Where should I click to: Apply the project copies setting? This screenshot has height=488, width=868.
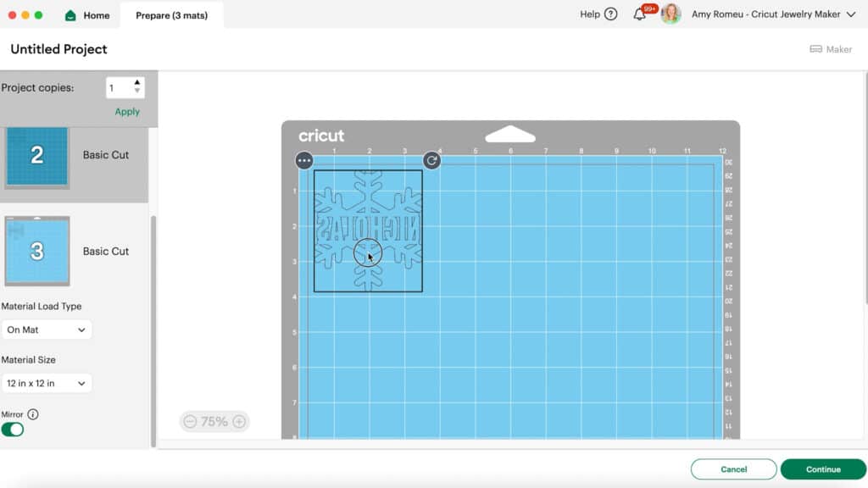[x=127, y=112]
